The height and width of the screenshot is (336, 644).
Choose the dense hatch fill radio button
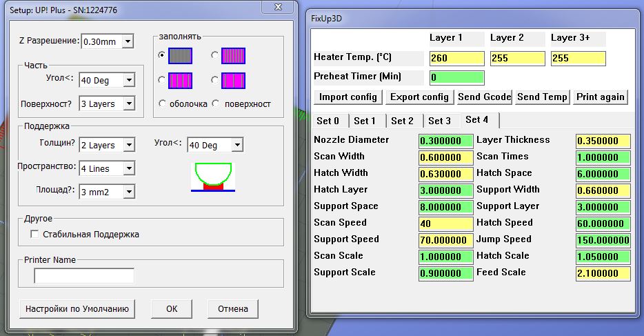214,55
